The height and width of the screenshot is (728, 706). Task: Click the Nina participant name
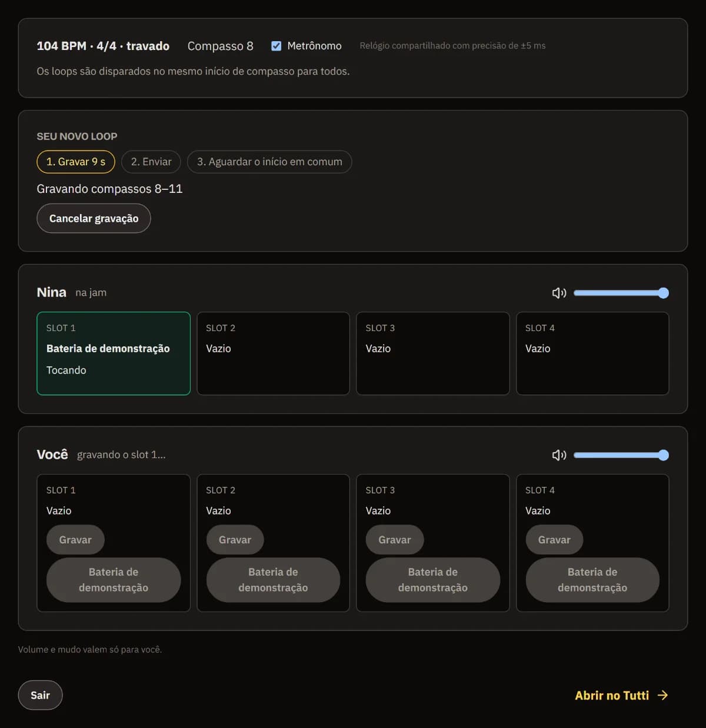point(52,292)
